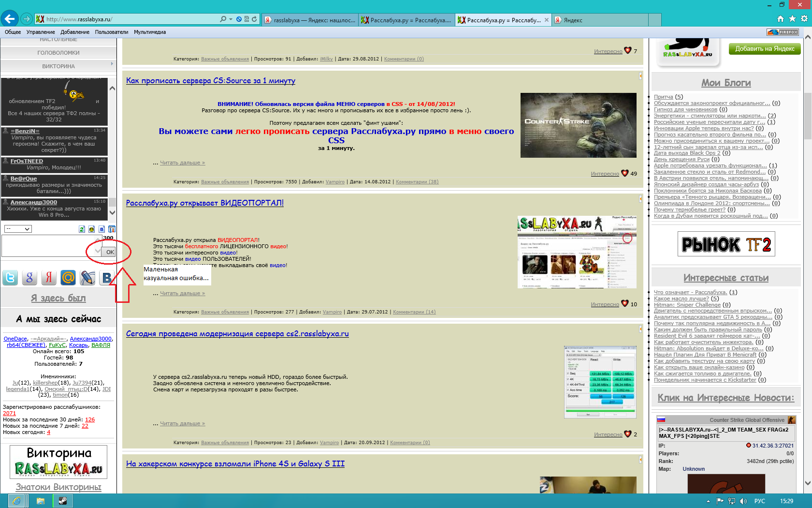Image resolution: width=812 pixels, height=508 pixels.
Task: Click the РУС language indicator in tray
Action: tap(760, 501)
